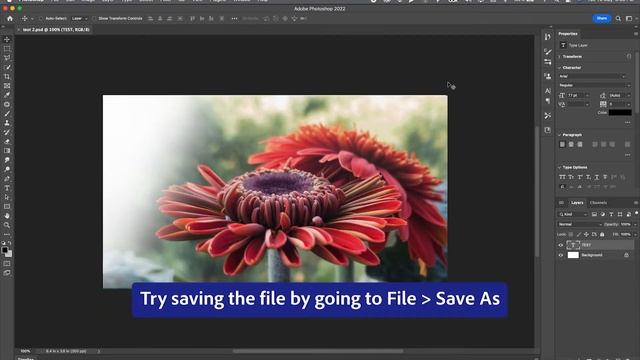Toggle lock image pixels brush icon

click(578, 234)
